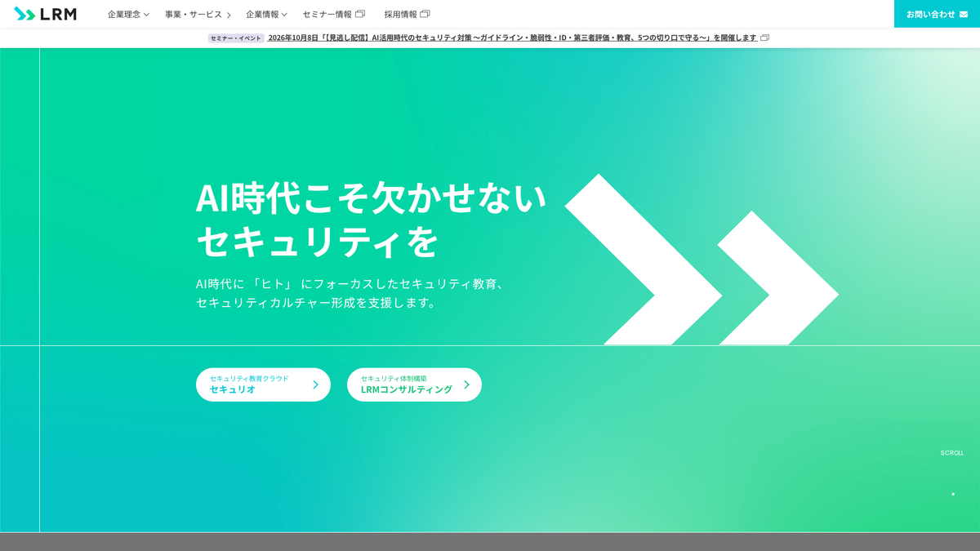Click the LRM logo
Viewport: 980px width, 551px height.
point(45,14)
